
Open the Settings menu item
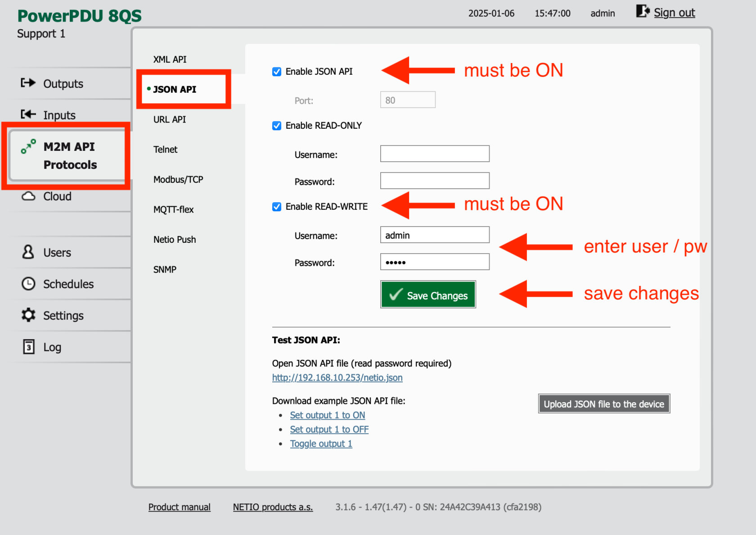63,316
